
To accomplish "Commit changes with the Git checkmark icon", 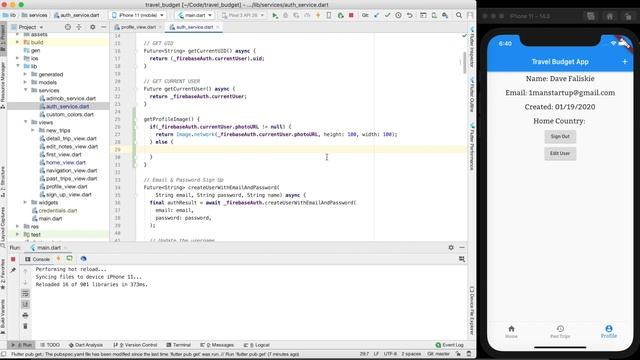I will (x=387, y=15).
